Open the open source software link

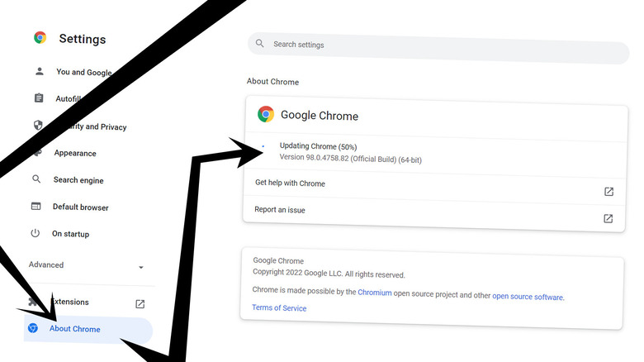coord(528,296)
